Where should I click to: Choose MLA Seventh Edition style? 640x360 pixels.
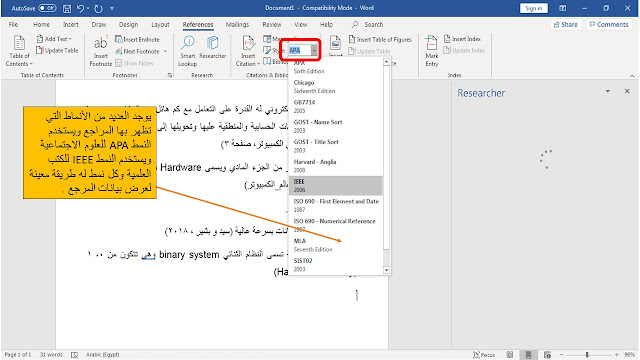click(336, 245)
